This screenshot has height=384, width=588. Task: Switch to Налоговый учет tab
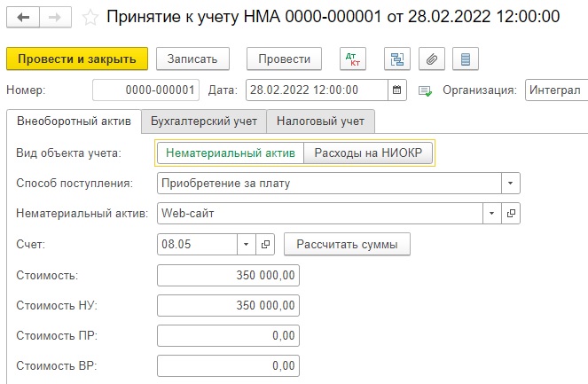pyautogui.click(x=320, y=121)
